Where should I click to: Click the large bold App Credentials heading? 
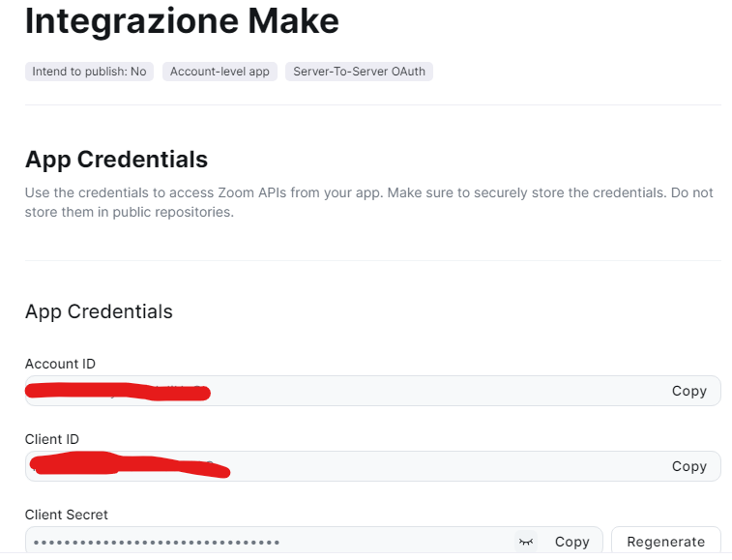[116, 159]
